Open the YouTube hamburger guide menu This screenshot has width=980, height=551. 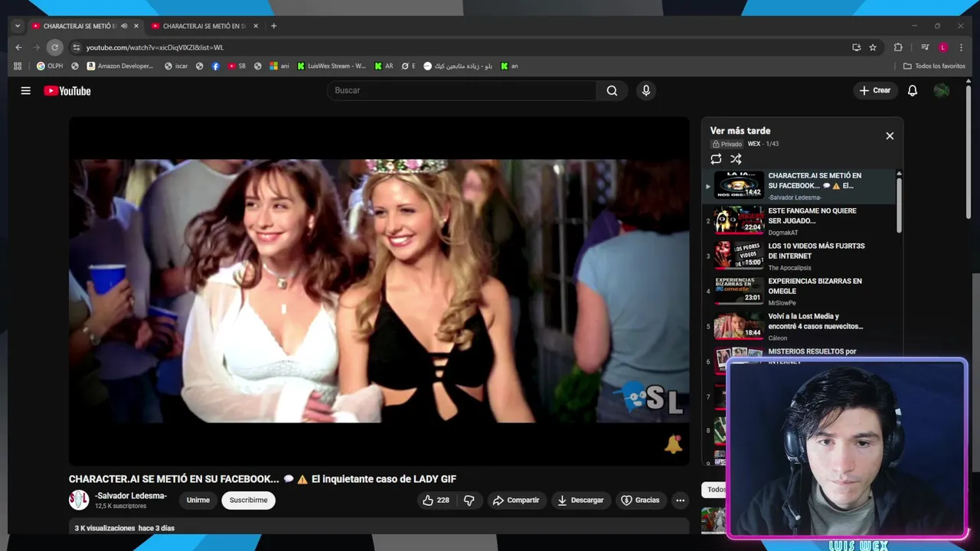[25, 90]
